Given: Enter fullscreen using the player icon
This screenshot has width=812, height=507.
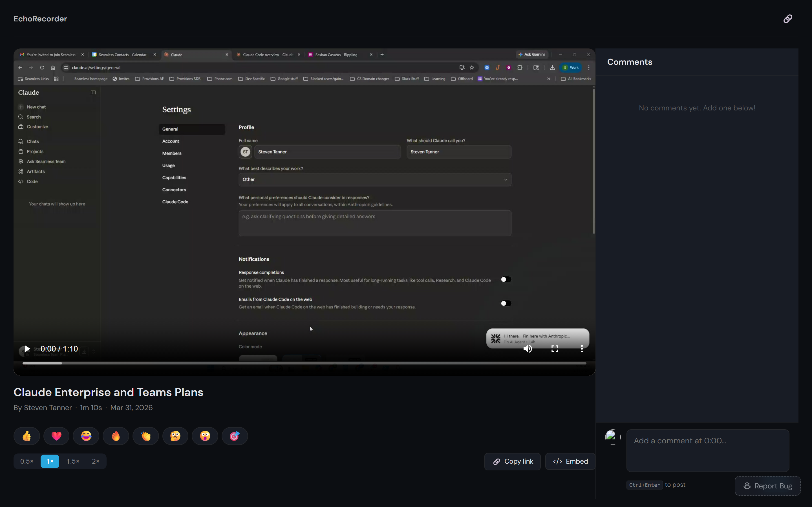Looking at the screenshot, I should coord(555,349).
